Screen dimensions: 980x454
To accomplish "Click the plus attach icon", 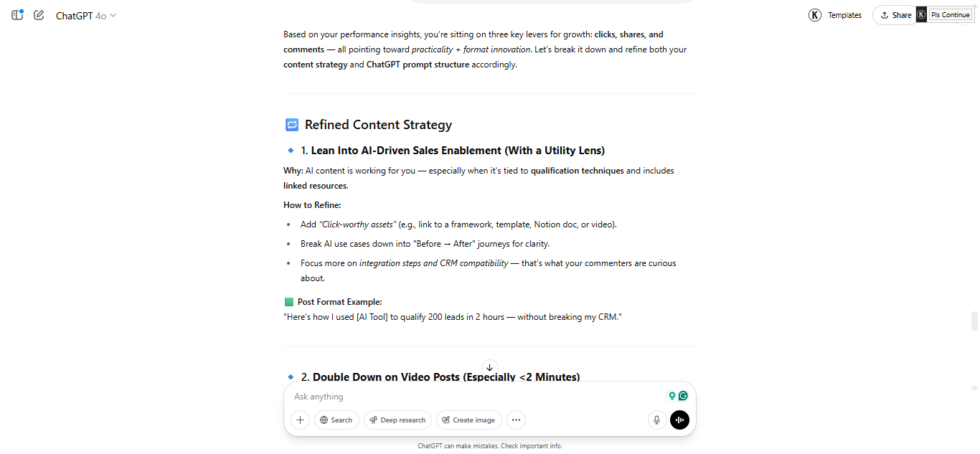I will (x=300, y=420).
